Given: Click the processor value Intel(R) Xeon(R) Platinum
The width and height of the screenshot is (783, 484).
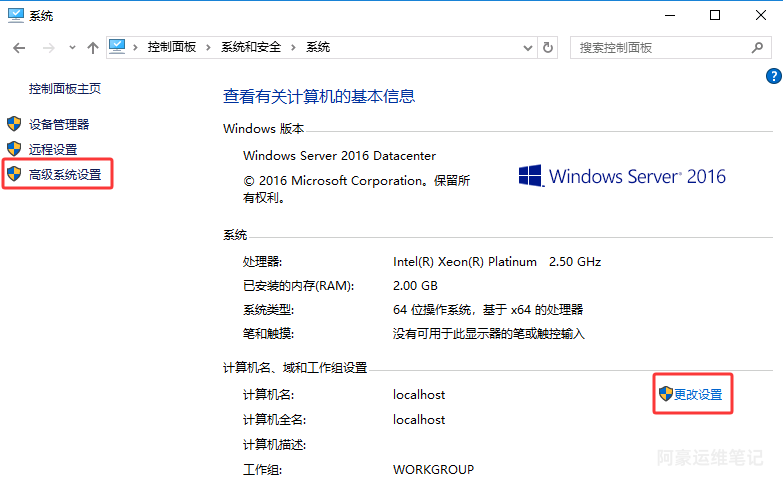Looking at the screenshot, I should (x=465, y=262).
